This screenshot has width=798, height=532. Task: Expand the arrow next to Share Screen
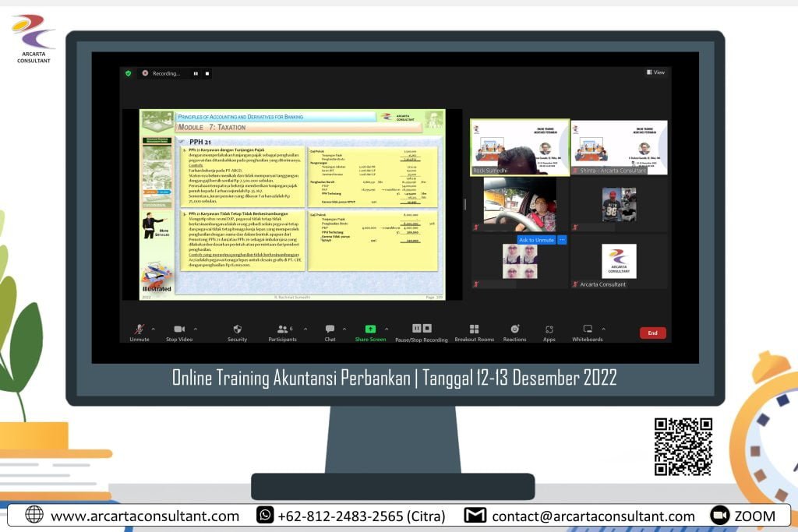click(386, 329)
